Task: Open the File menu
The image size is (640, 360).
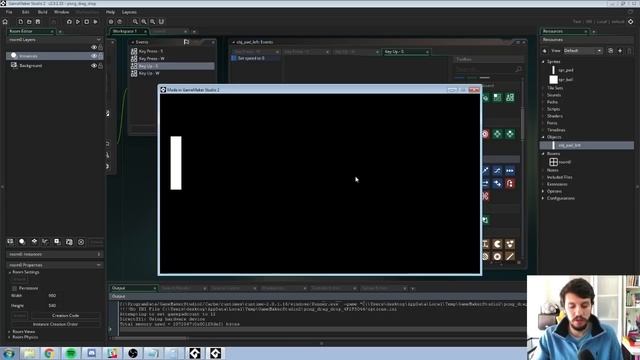Action: [x=9, y=12]
